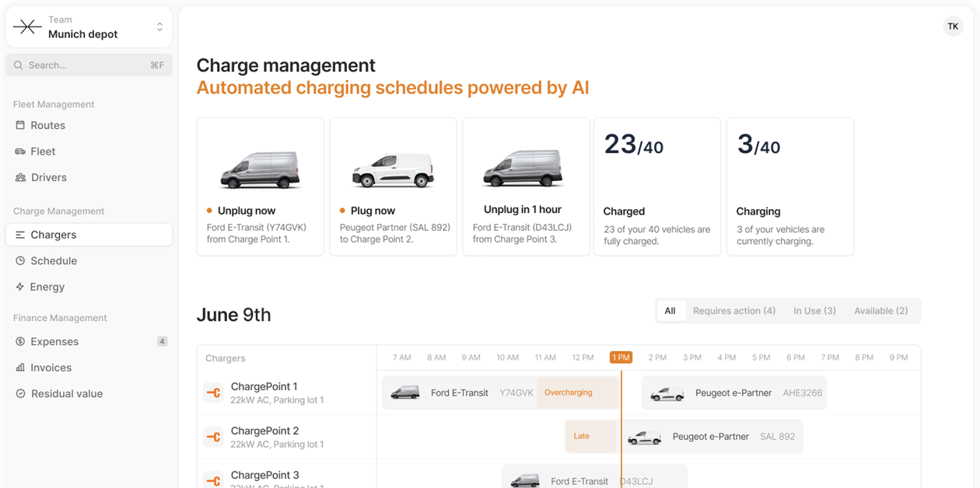Image resolution: width=980 pixels, height=488 pixels.
Task: Click the search field in the sidebar
Action: click(x=89, y=64)
